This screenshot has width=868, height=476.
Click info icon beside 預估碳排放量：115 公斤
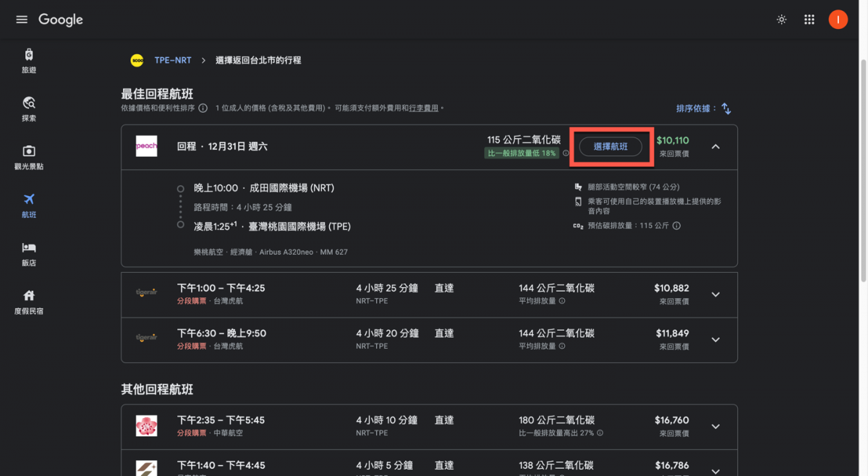676,226
